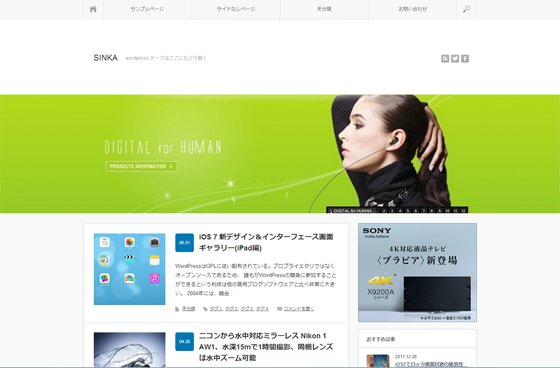Go to SINKA site title

105,58
